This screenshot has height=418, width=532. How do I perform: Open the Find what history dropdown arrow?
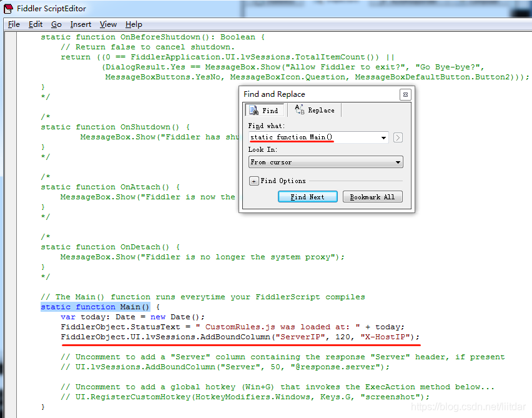[x=383, y=137]
